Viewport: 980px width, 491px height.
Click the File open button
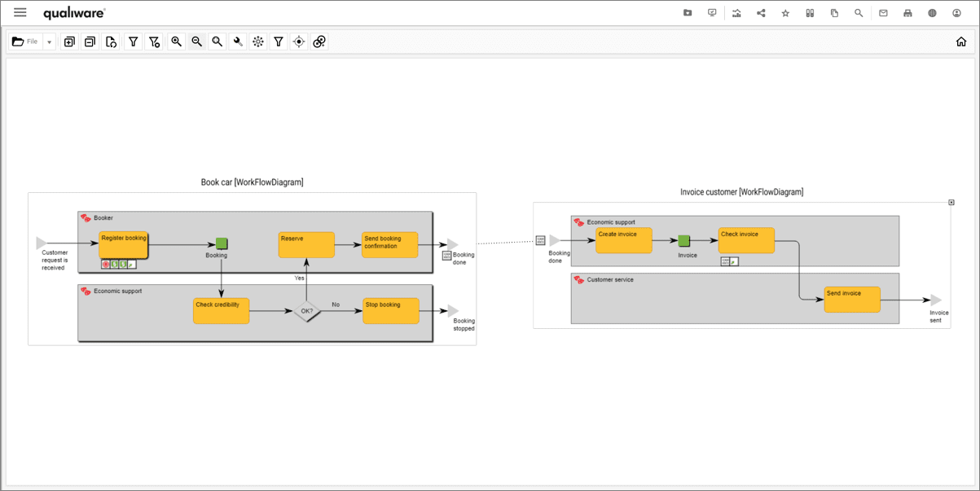click(x=25, y=42)
